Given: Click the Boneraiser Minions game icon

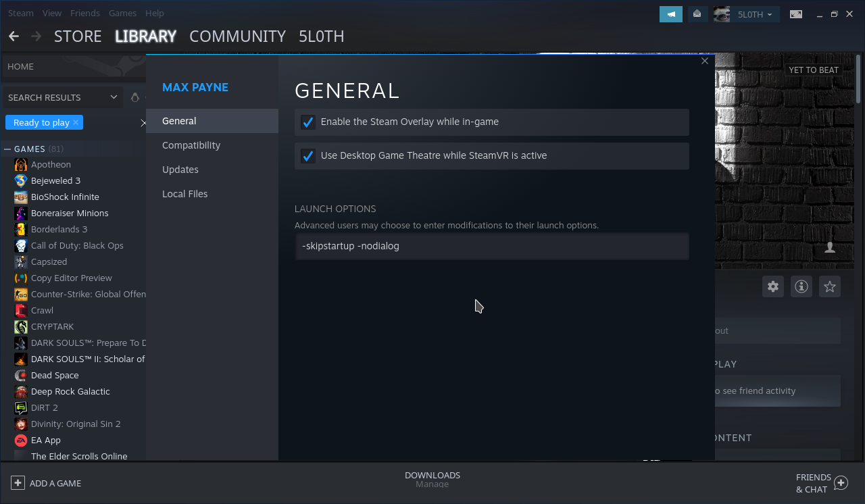Looking at the screenshot, I should [20, 213].
